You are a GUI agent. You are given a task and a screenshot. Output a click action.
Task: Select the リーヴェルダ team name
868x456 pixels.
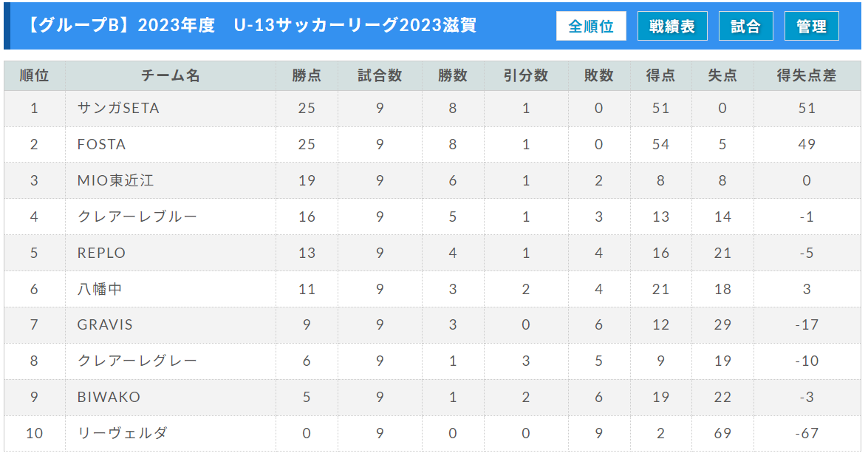point(123,433)
